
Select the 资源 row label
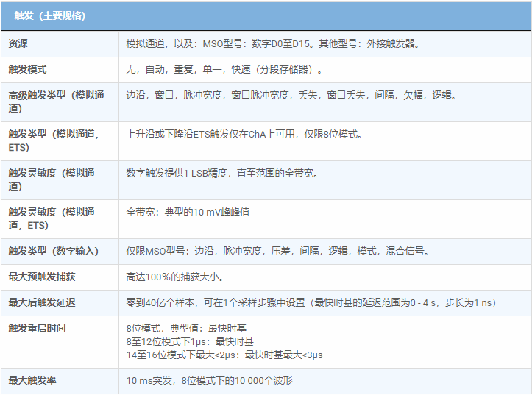click(x=18, y=43)
